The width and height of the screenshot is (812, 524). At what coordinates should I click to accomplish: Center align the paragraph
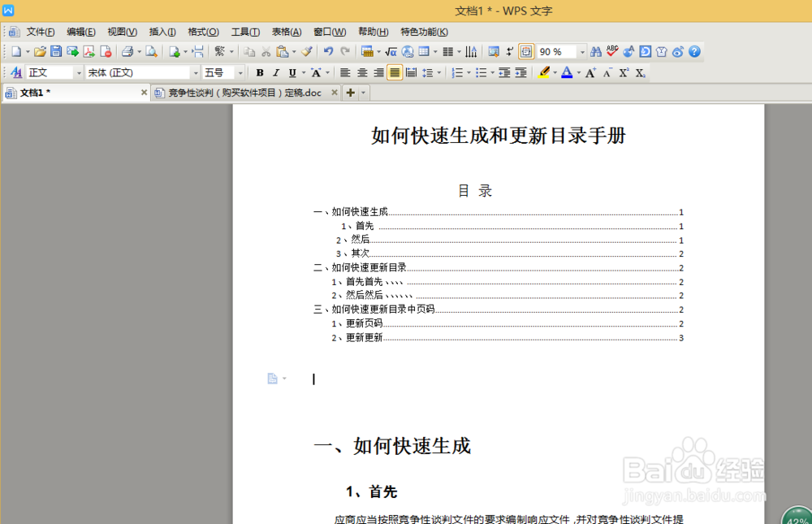[362, 73]
